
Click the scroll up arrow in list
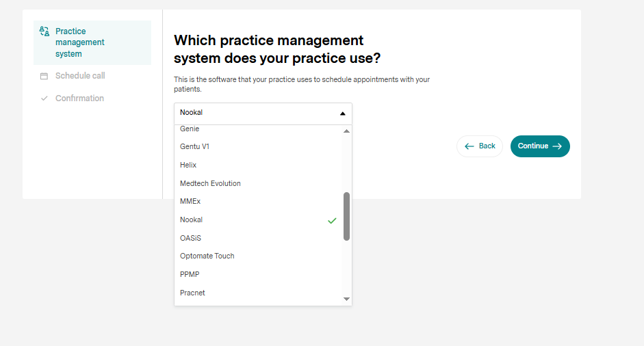click(x=347, y=131)
